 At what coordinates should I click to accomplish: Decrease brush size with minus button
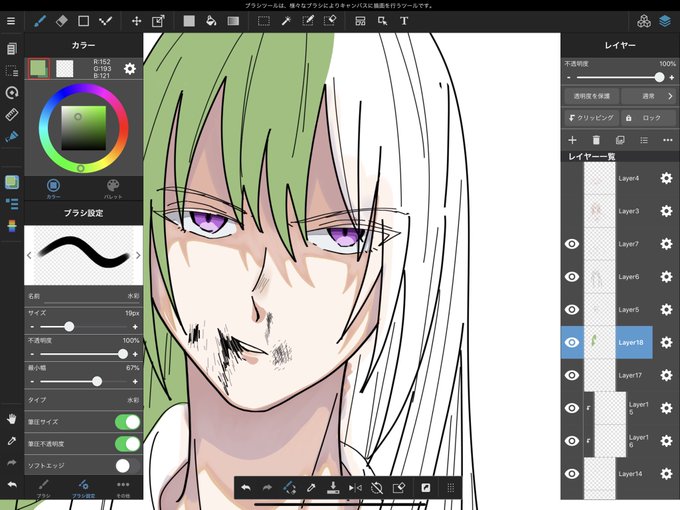[x=33, y=327]
